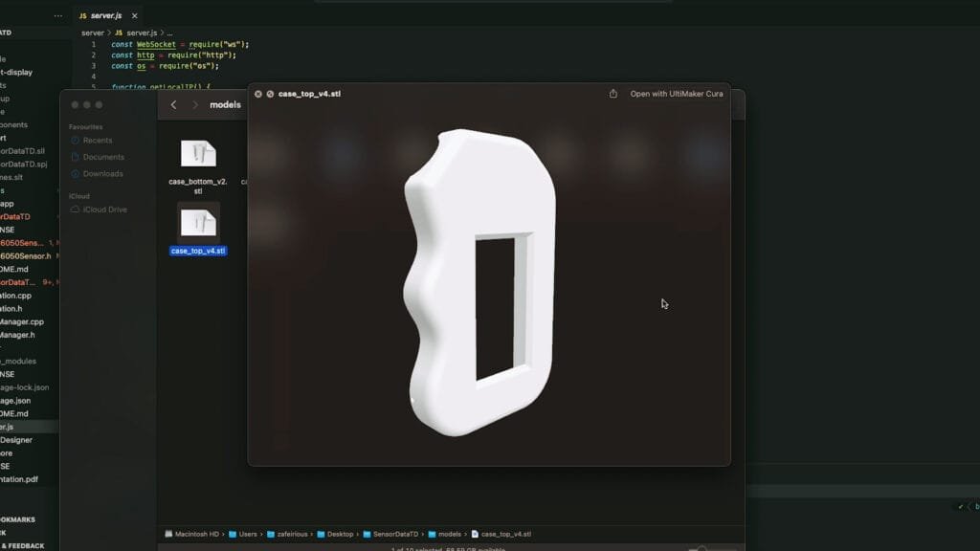
Task: Click the breadcrumb ellipsis after server.js
Action: 169,33
